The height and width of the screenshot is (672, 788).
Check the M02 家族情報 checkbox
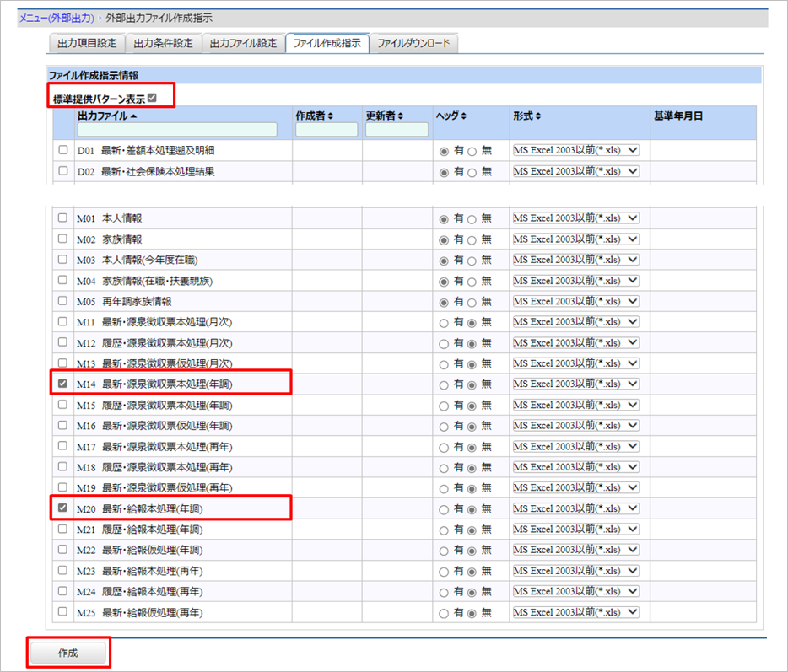62,239
